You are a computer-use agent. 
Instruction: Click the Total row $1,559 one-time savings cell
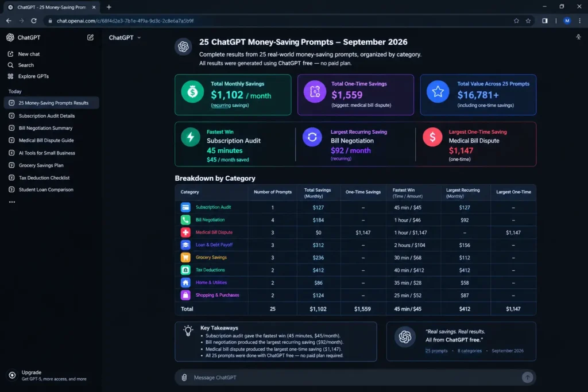(x=362, y=309)
